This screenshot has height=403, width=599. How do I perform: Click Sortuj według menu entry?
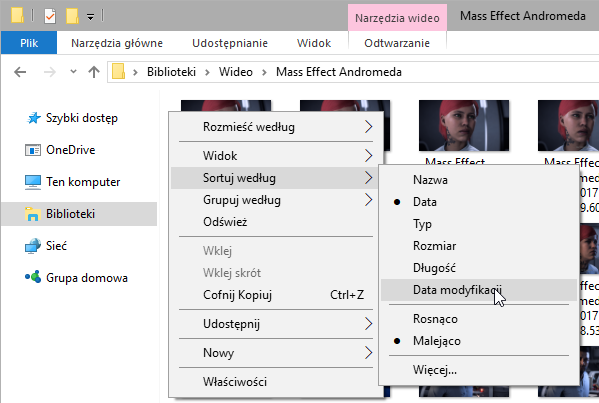point(275,178)
